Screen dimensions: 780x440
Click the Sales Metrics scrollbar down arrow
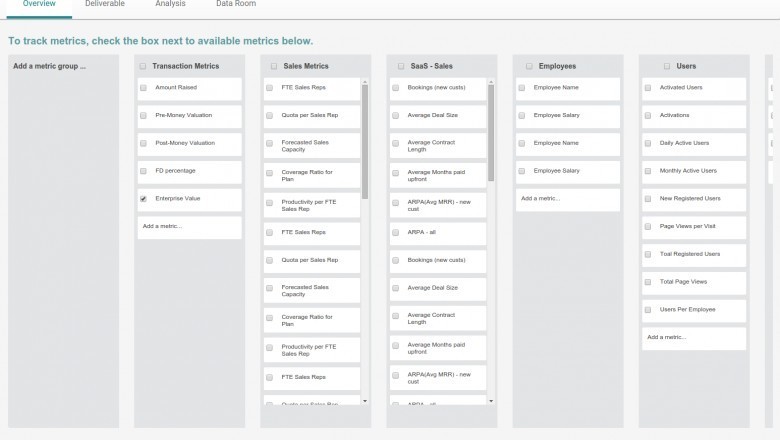point(365,401)
